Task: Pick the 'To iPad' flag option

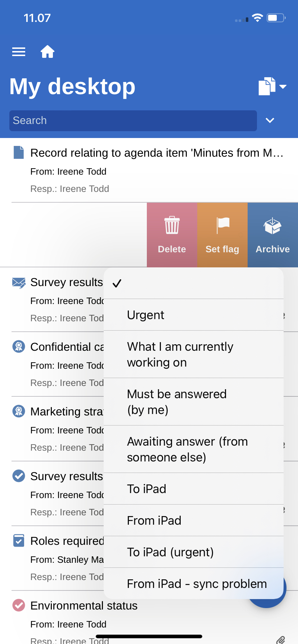Action: coord(194,489)
